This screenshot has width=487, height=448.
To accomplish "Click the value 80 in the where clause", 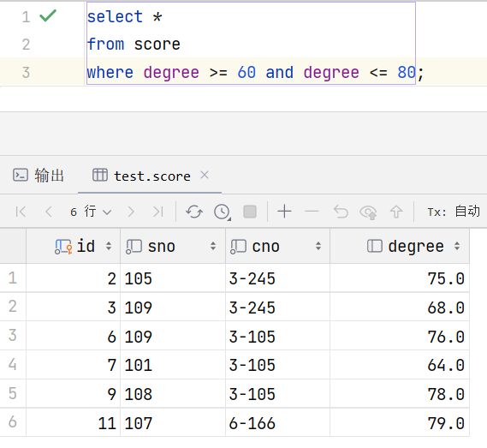I will tap(407, 72).
